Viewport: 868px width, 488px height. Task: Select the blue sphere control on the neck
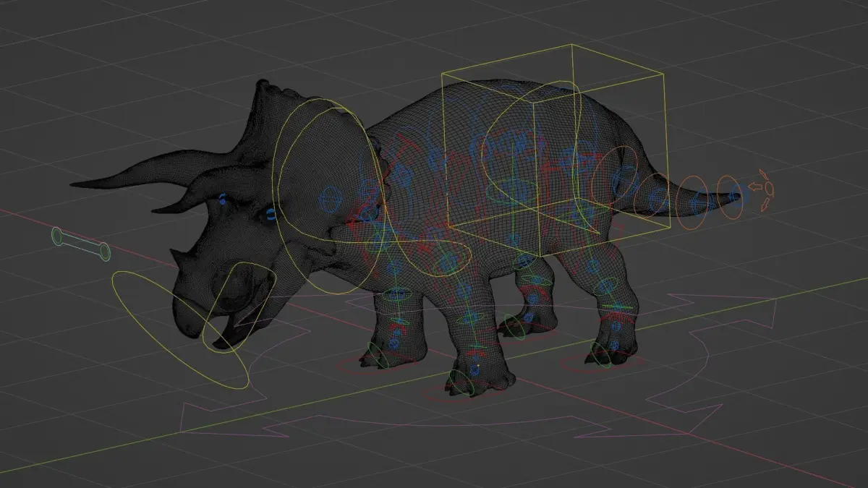330,198
